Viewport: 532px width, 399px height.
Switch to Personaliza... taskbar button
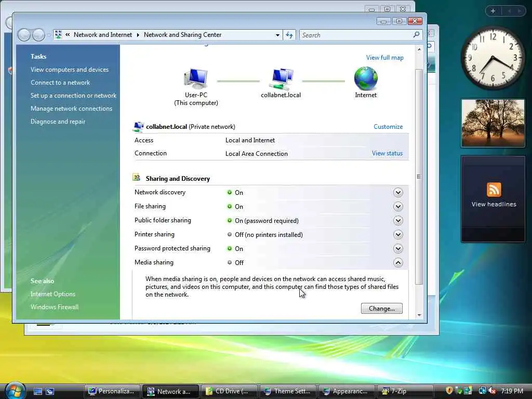point(112,391)
